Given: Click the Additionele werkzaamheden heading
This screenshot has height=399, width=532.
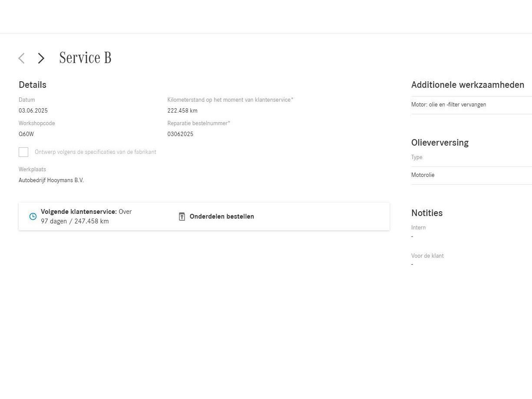Looking at the screenshot, I should (x=468, y=85).
